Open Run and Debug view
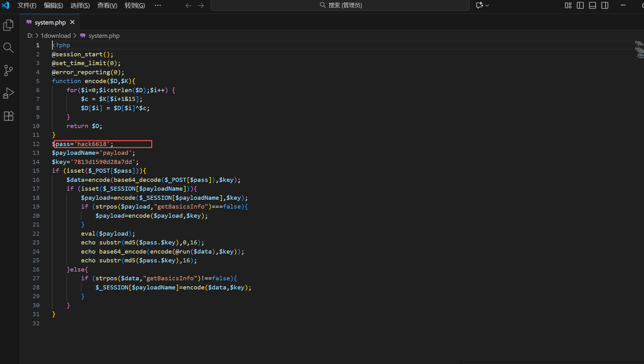Viewport: 644px width, 364px height. [8, 93]
